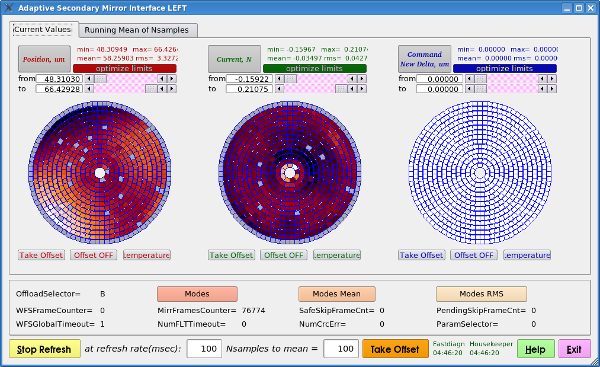Screen dimensions: 600x367
Task: Focus the Command to field 0.00000
Action: tap(439, 89)
